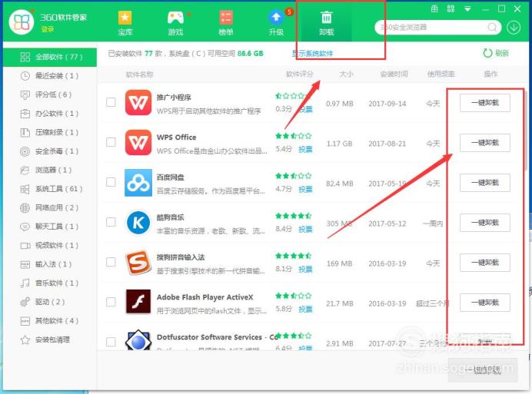Check the 酷狗音乐 checkbox

[x=111, y=222]
